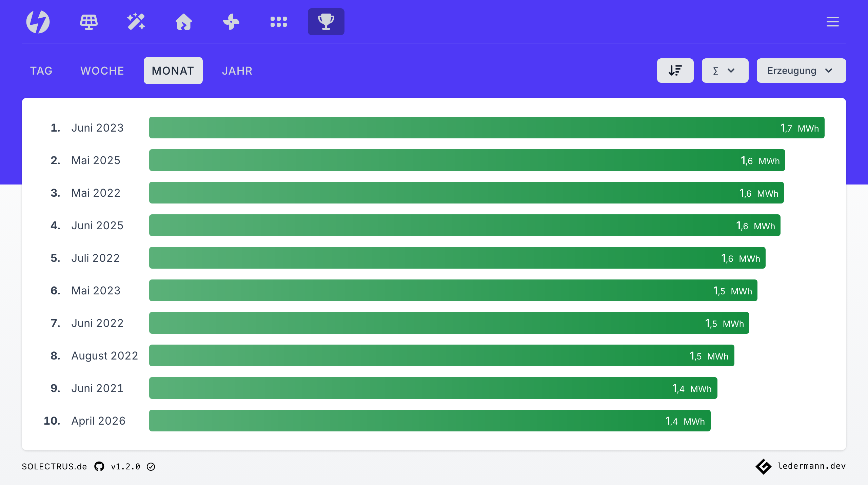Open the Erzeugung sensor dropdown

[x=801, y=71]
